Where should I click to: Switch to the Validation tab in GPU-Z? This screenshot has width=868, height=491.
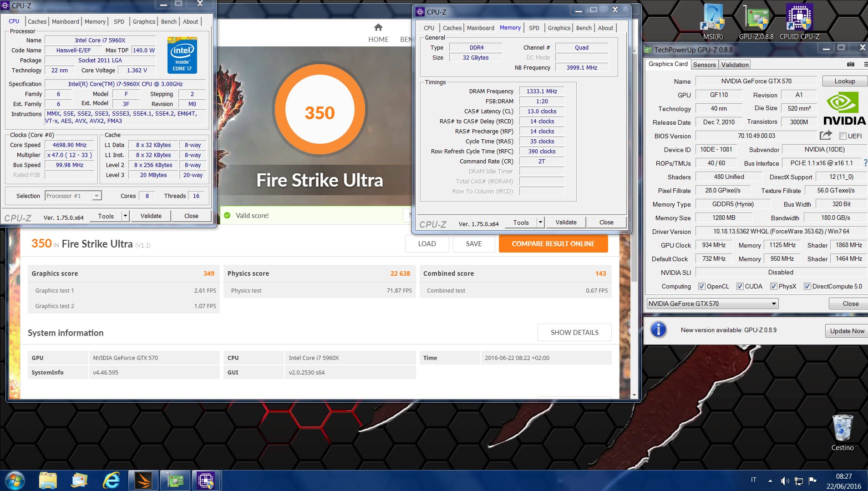click(x=735, y=65)
